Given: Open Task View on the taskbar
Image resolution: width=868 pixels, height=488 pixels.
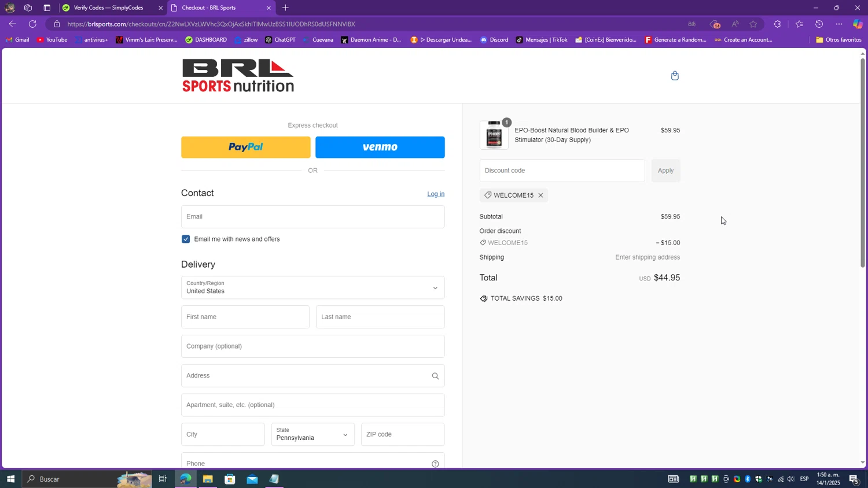Looking at the screenshot, I should click(163, 479).
